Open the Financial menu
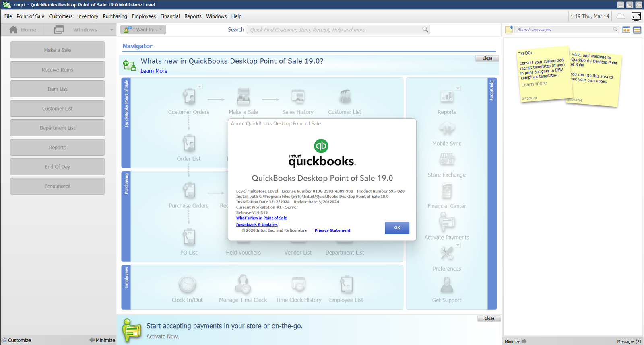Screen dimensions: 644x345 pos(170,16)
